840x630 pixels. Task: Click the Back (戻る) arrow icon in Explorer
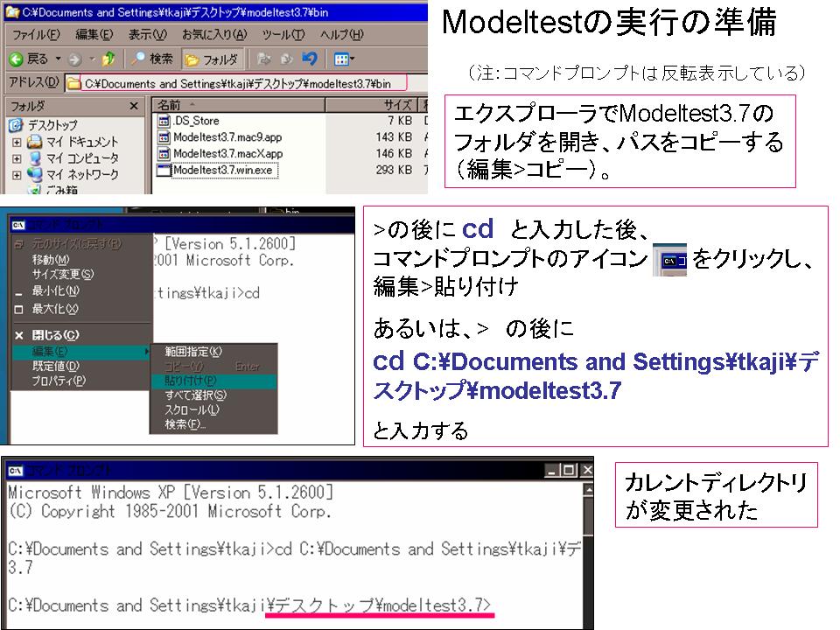tap(16, 59)
